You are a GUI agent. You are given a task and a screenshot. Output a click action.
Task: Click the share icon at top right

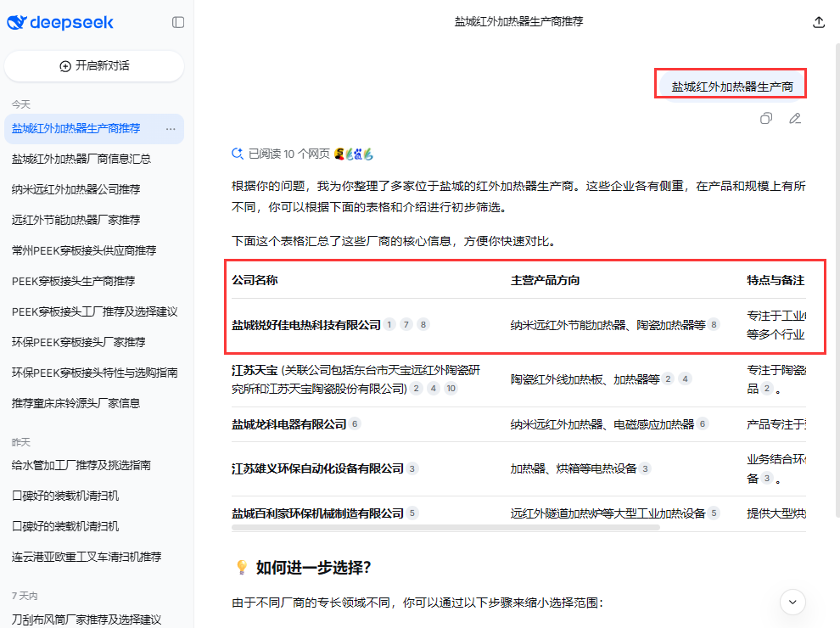[x=819, y=23]
